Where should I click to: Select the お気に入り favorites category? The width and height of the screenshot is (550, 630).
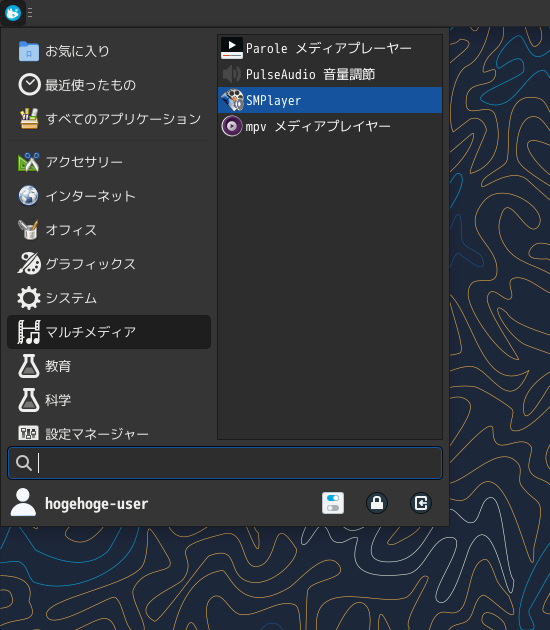tap(109, 51)
